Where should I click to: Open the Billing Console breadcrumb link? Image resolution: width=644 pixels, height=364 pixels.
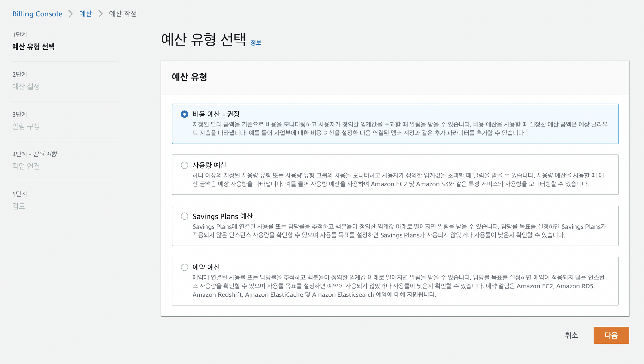37,14
